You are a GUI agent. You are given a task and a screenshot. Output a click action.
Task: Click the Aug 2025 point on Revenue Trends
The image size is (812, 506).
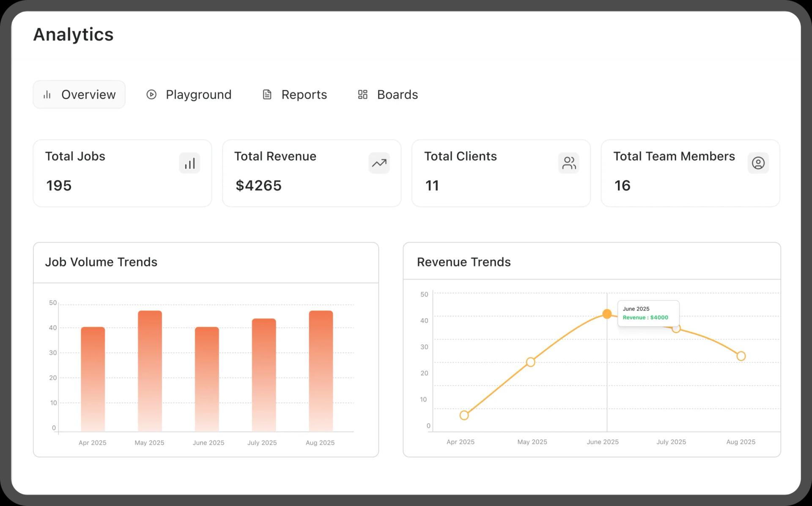point(741,356)
